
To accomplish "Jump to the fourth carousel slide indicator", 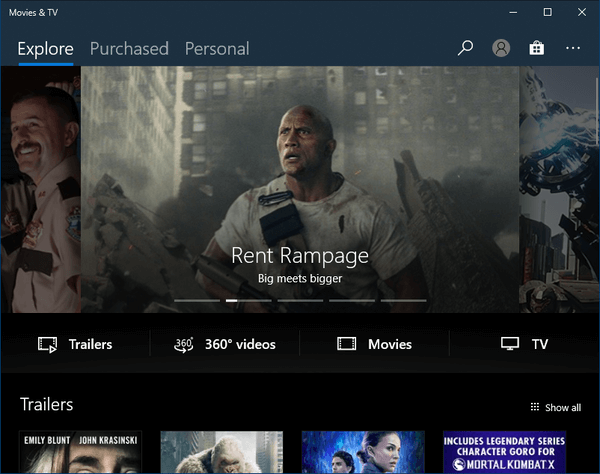I will (352, 301).
